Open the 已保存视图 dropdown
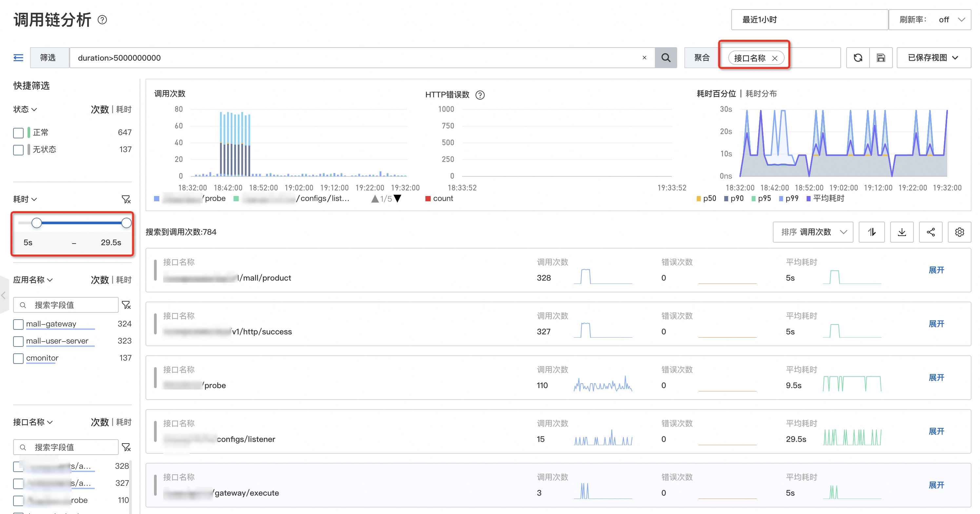The height and width of the screenshot is (514, 980). [933, 58]
